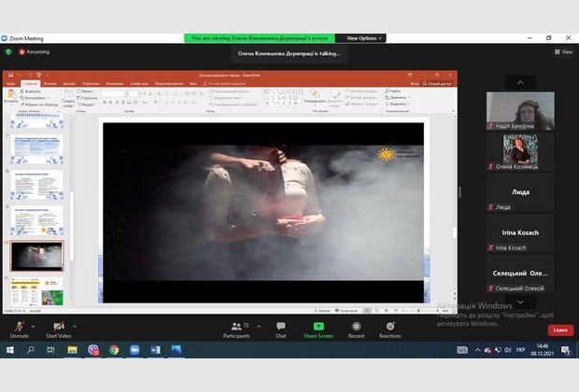The height and width of the screenshot is (392, 579).
Task: Click the red Leave button
Action: pyautogui.click(x=559, y=329)
